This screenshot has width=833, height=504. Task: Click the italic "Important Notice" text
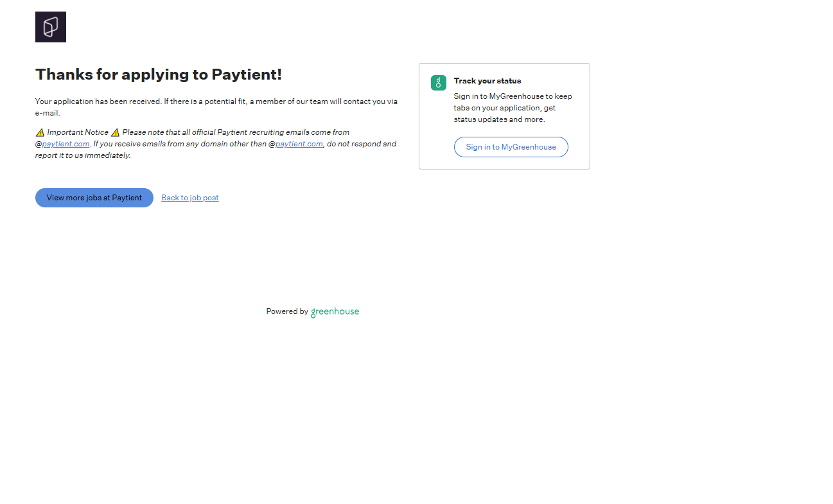point(78,132)
